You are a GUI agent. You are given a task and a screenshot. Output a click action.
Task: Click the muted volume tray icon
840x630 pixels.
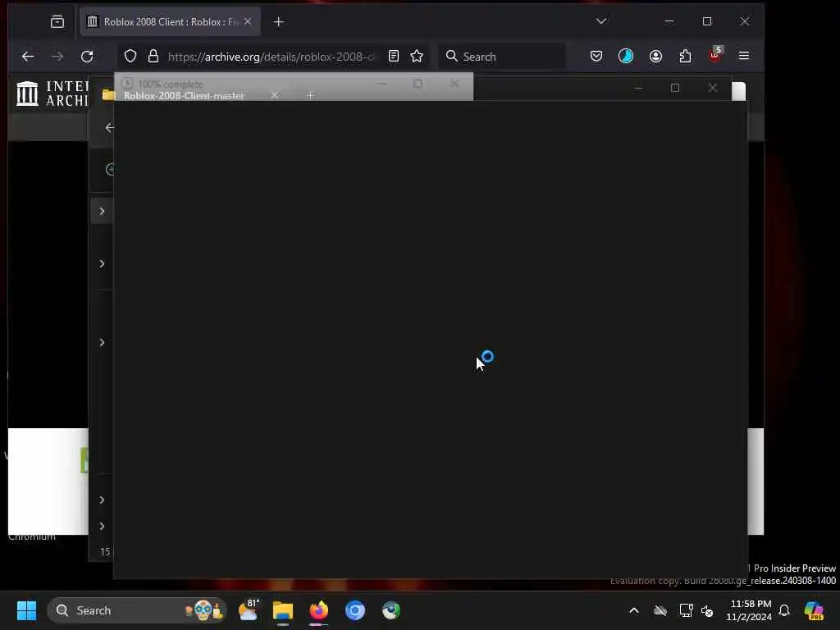(707, 610)
